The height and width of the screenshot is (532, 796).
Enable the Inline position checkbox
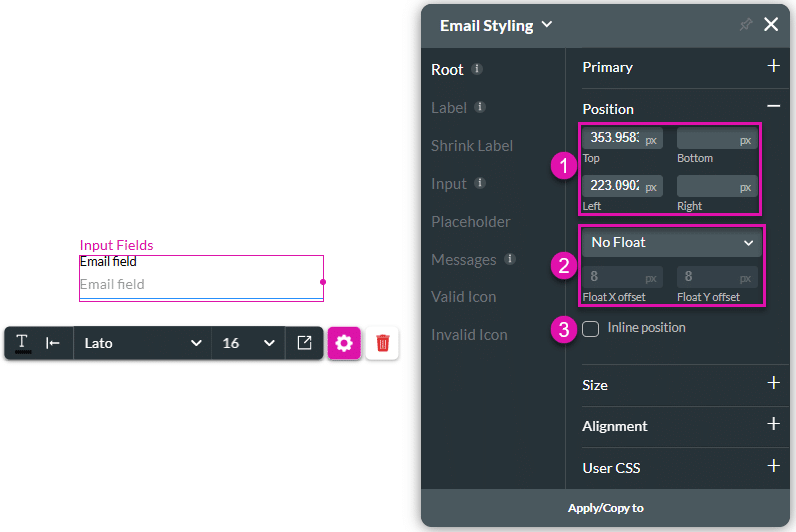[591, 328]
